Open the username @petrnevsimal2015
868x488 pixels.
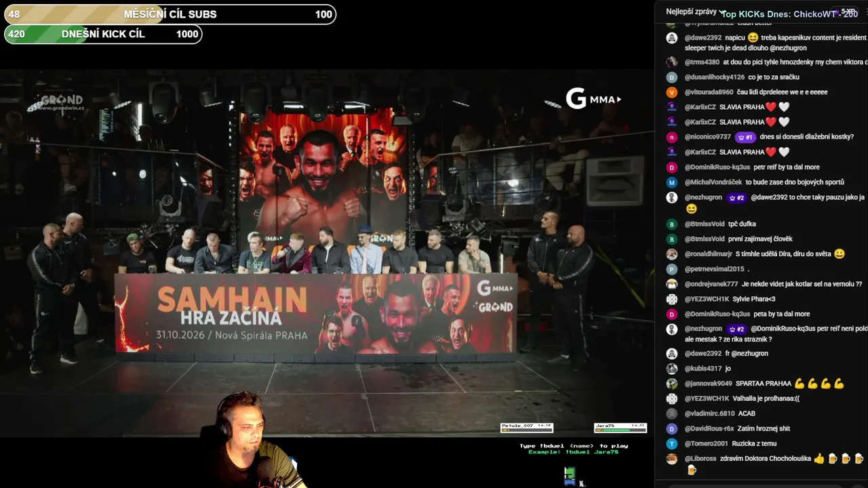click(x=714, y=269)
